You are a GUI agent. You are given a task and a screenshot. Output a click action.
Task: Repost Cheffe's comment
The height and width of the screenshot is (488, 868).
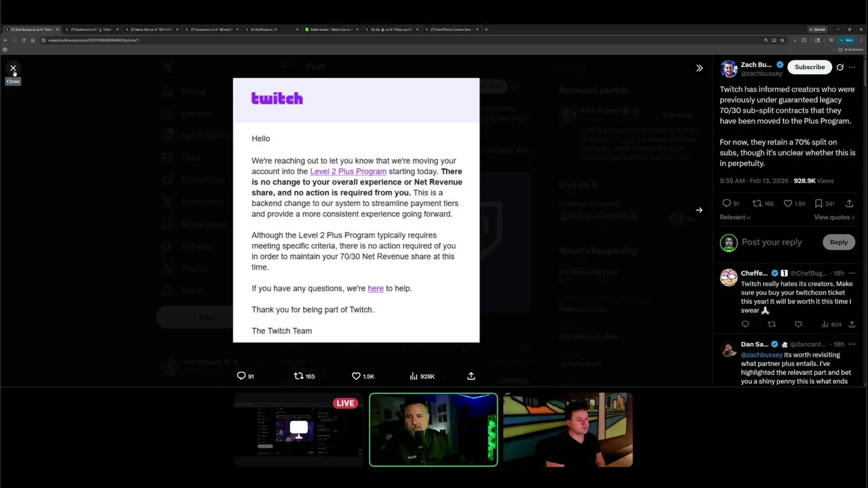[x=772, y=325]
